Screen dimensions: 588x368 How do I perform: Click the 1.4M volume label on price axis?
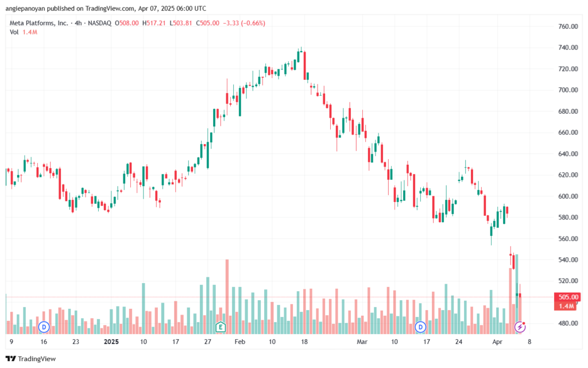click(x=566, y=306)
